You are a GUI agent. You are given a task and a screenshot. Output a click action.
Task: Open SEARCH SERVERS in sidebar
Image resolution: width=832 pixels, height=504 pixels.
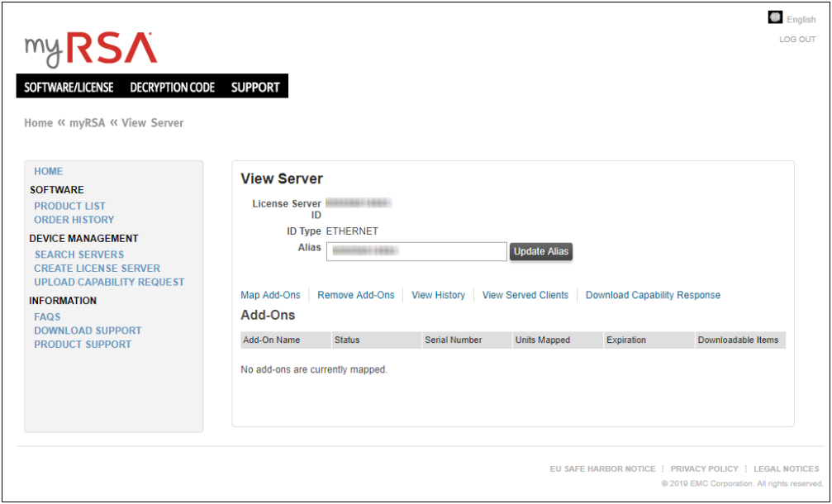pos(78,254)
